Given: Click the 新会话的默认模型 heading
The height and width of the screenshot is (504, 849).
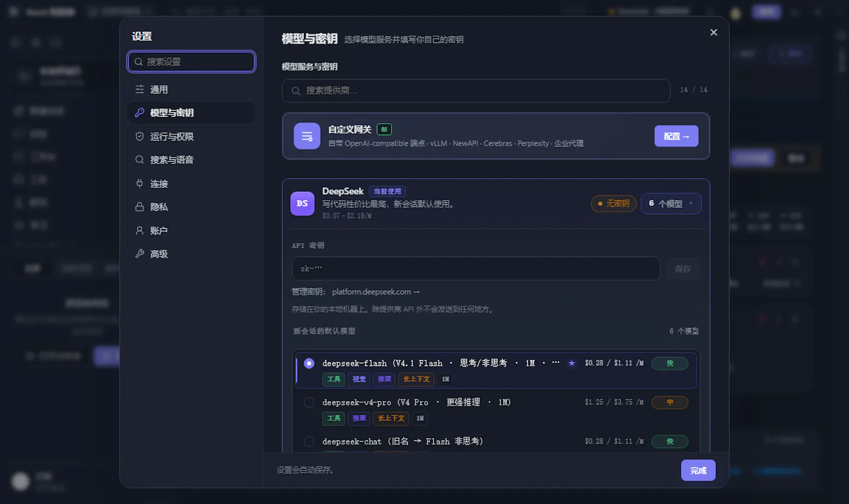Looking at the screenshot, I should [324, 331].
